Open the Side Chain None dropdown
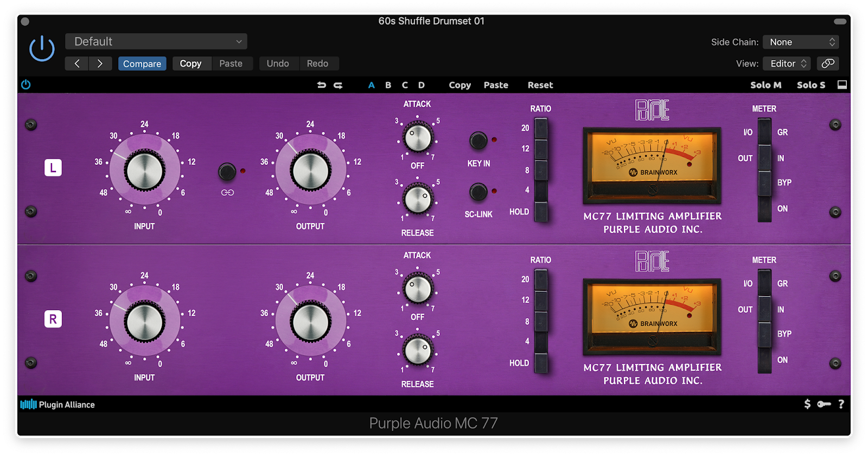 coord(801,42)
